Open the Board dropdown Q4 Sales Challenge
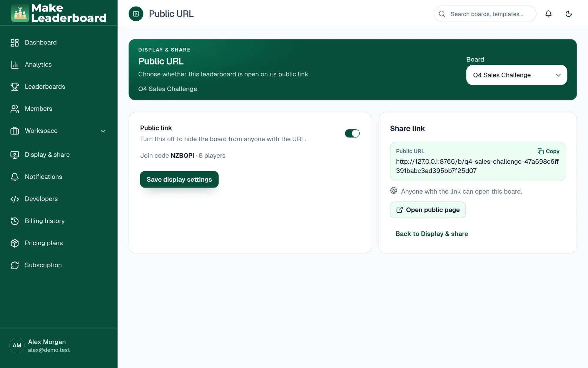This screenshot has height=368, width=588. click(x=517, y=75)
